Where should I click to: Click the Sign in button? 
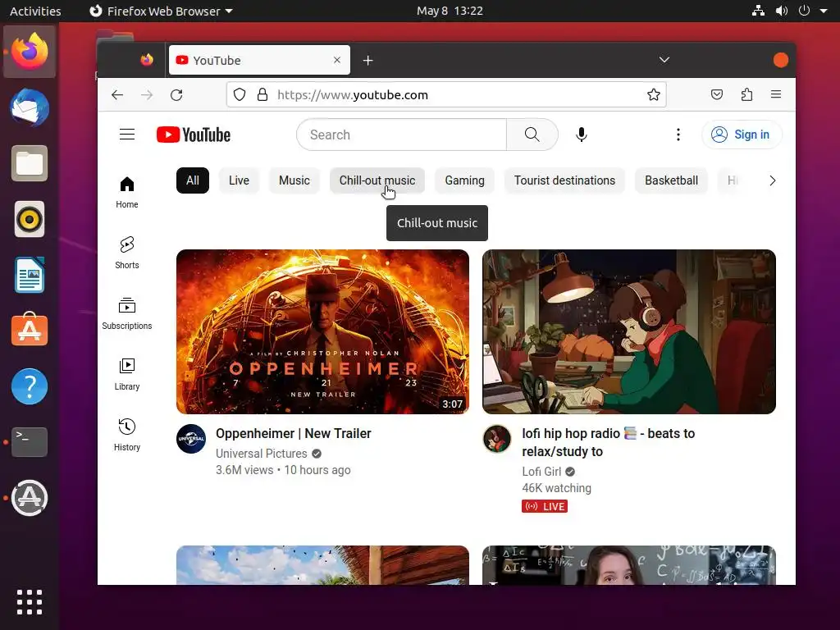742,135
